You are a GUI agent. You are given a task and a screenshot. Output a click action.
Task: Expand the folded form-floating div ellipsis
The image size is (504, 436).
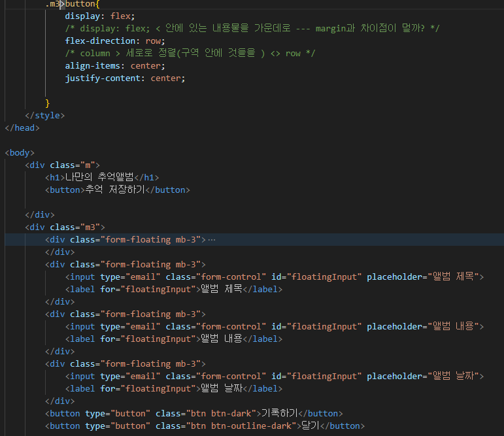[x=212, y=240]
